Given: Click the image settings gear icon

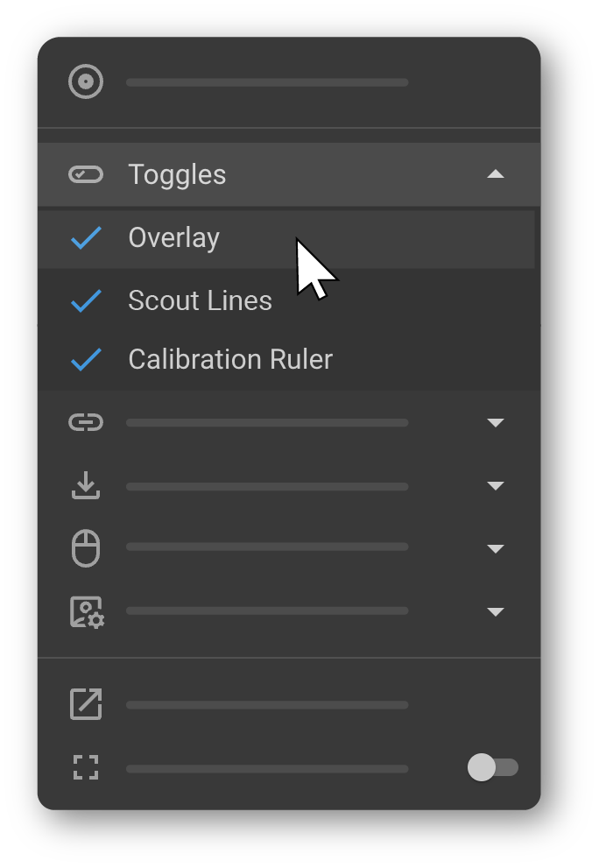Looking at the screenshot, I should tap(86, 611).
